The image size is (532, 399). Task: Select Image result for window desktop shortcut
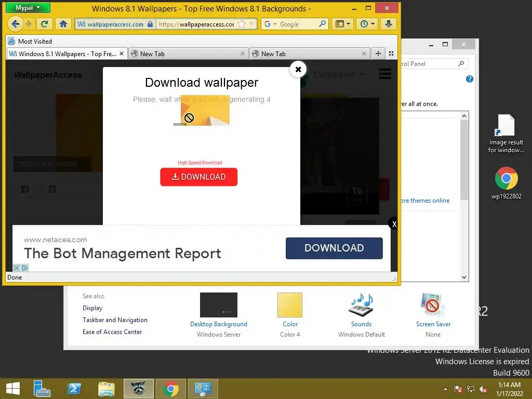pyautogui.click(x=506, y=134)
